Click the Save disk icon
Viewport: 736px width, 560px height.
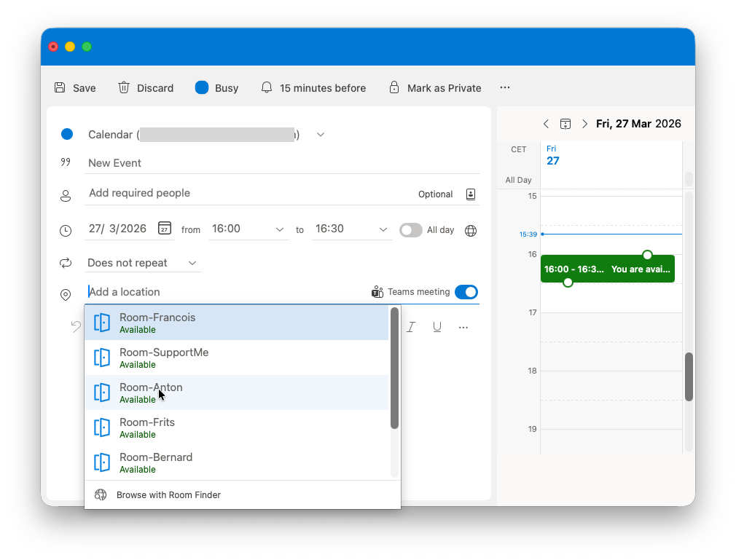point(60,87)
